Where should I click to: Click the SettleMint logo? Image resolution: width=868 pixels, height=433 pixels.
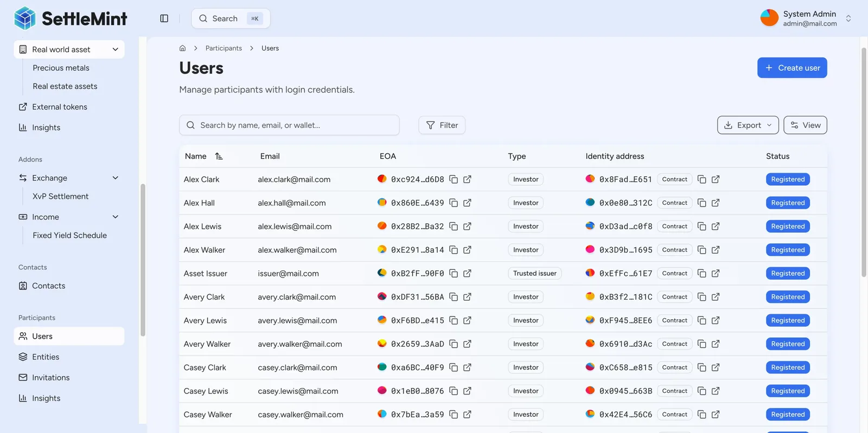71,18
